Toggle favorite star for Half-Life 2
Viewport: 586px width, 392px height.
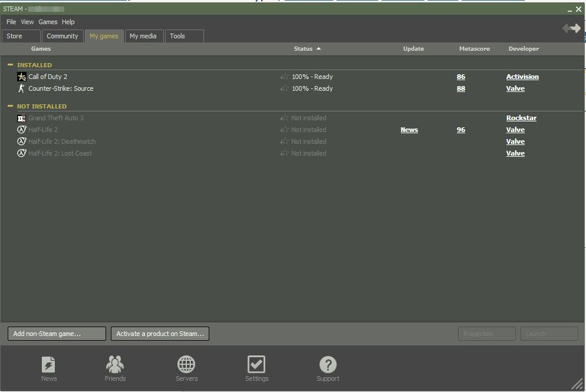click(285, 130)
